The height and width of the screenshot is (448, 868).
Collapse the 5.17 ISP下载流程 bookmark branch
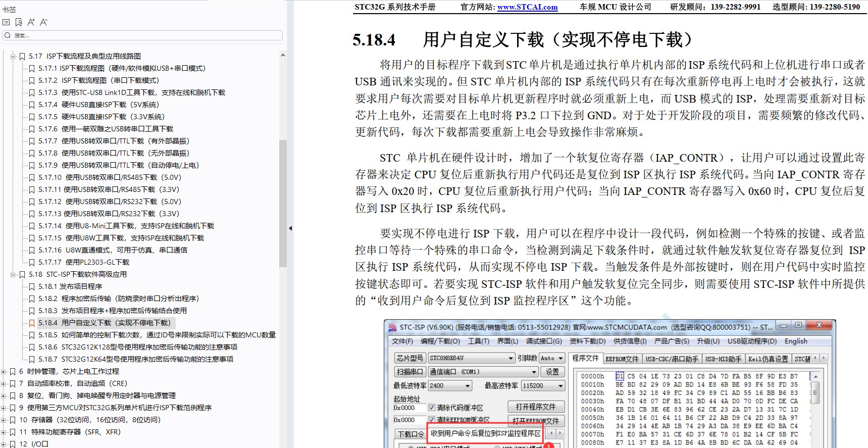pyautogui.click(x=13, y=57)
